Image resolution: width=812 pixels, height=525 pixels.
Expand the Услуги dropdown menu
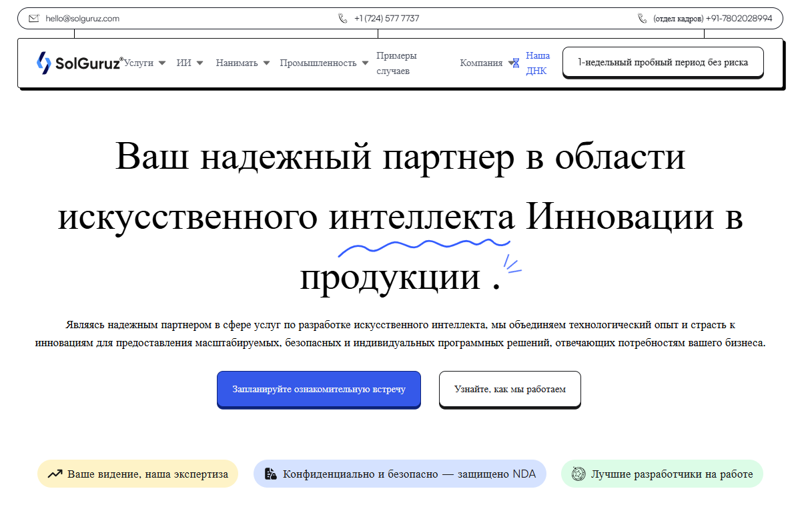pyautogui.click(x=145, y=63)
